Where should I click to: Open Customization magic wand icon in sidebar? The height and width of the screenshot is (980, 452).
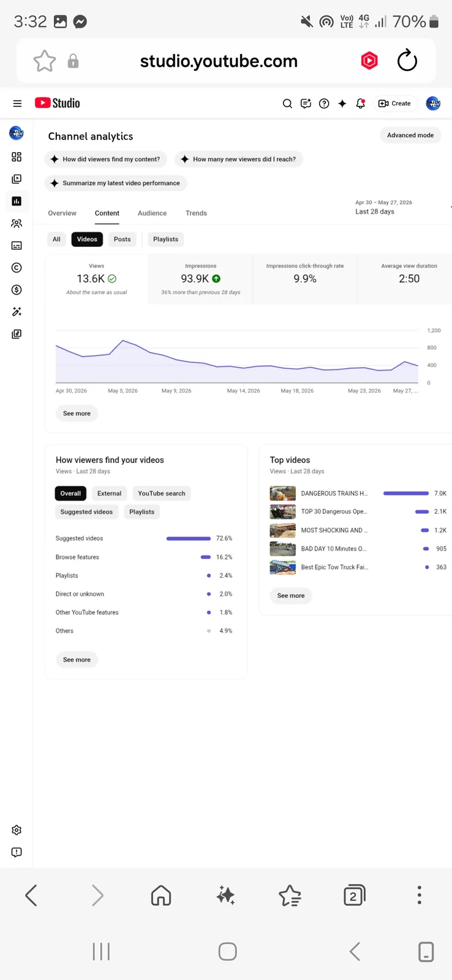point(17,312)
